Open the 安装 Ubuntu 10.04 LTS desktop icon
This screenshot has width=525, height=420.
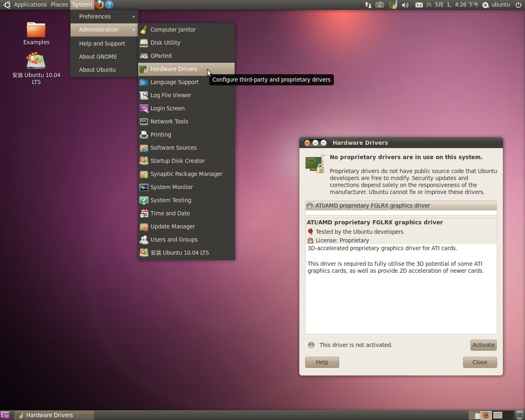click(x=36, y=61)
